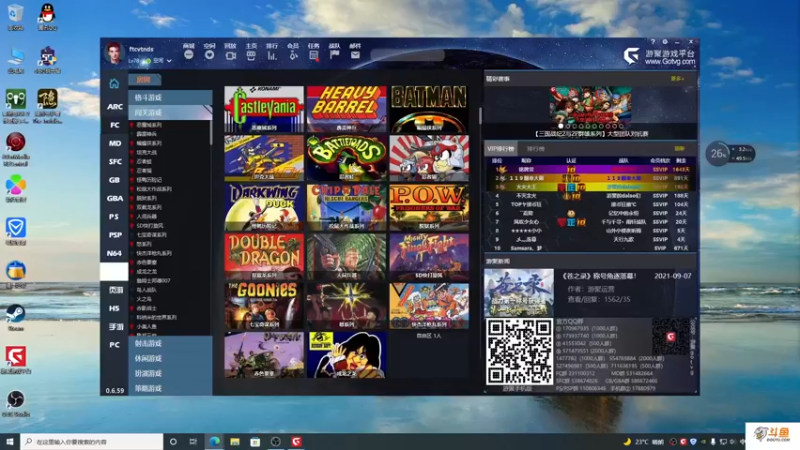Open the Double Dragon game tile

(x=264, y=256)
